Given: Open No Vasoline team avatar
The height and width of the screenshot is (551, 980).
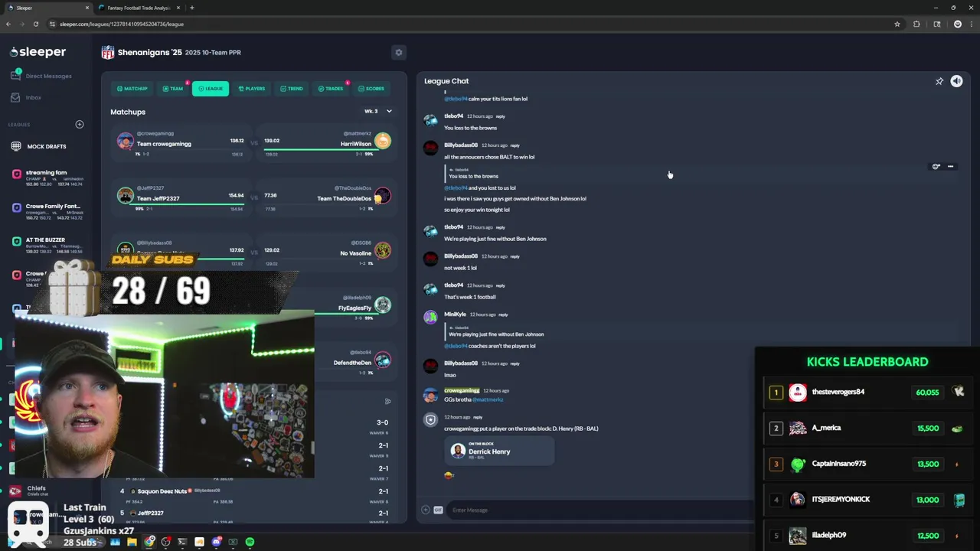Looking at the screenshot, I should pos(383,250).
